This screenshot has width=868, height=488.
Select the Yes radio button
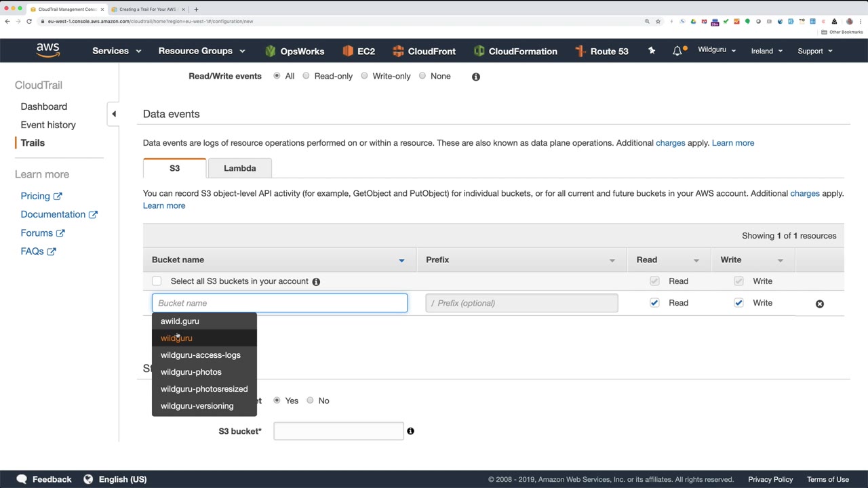point(277,401)
